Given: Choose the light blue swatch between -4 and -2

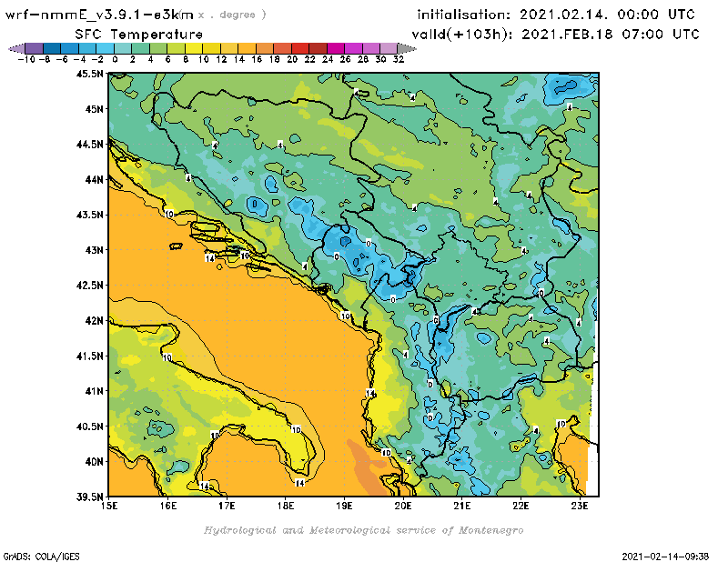Looking at the screenshot, I should pos(87,48).
